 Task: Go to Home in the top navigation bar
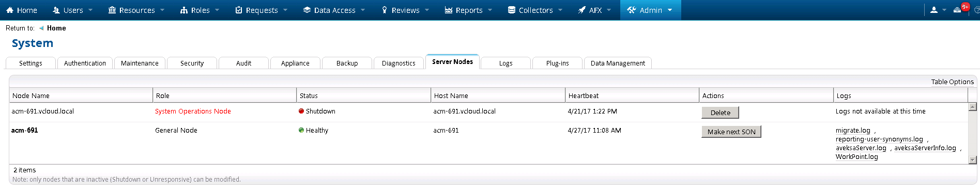22,10
